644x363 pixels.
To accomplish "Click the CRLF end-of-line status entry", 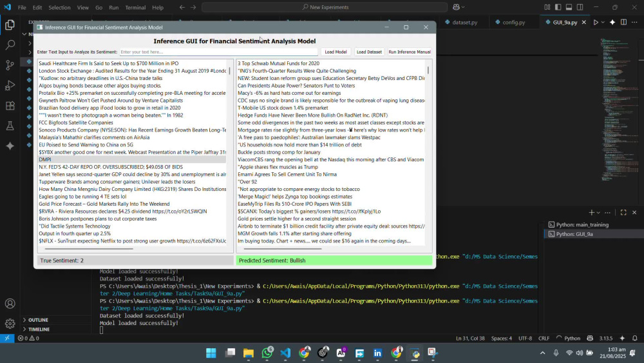I will 544,338.
